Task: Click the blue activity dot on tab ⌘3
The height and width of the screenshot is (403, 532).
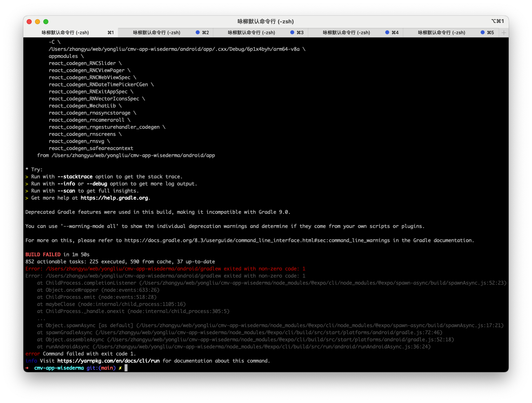Action: pos(291,32)
